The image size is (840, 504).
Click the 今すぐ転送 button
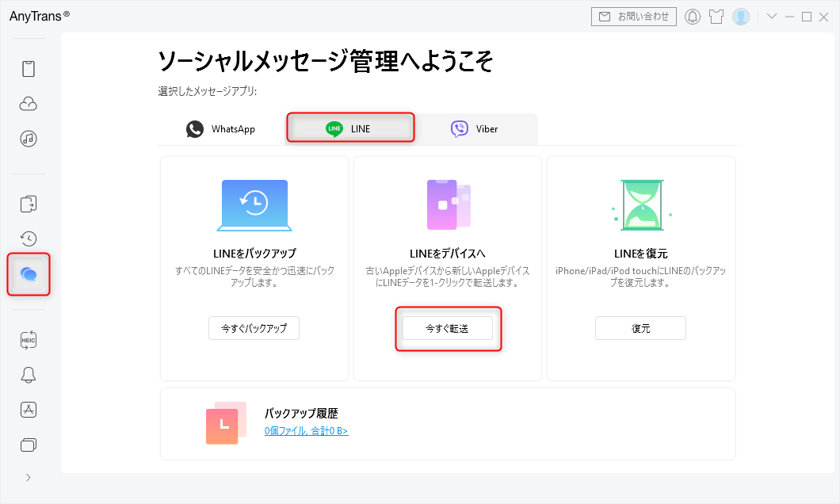coord(447,328)
